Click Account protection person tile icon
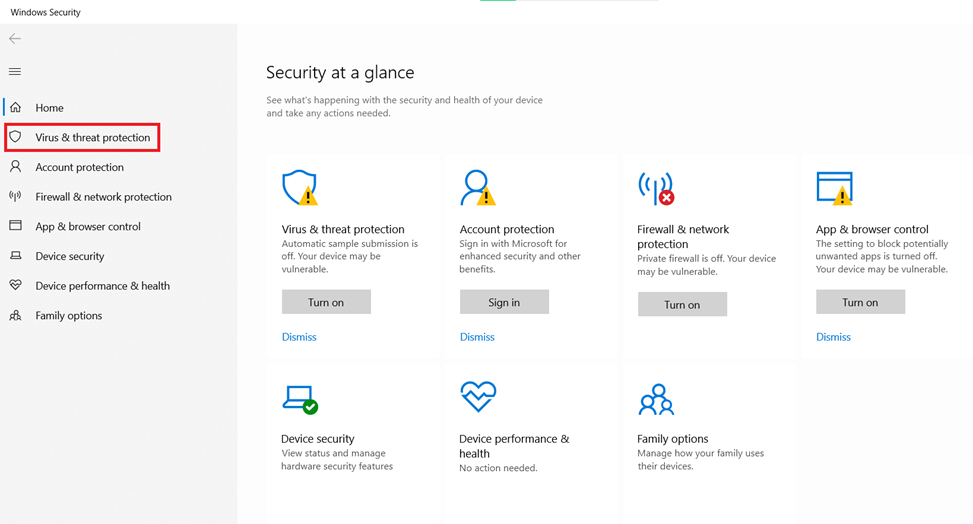This screenshot has width=973, height=524. tap(477, 188)
